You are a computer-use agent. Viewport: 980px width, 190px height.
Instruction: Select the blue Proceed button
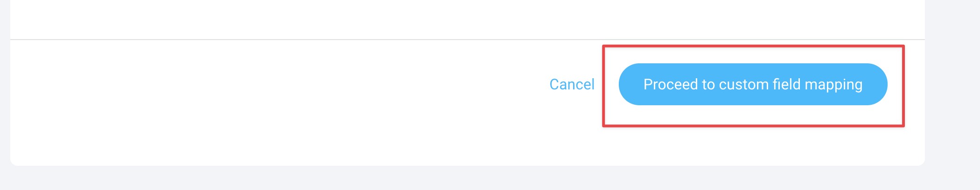click(x=753, y=84)
